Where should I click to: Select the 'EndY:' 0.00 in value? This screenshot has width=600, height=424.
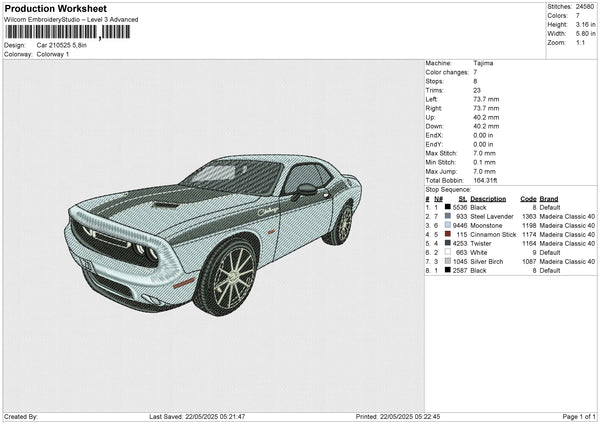(483, 144)
